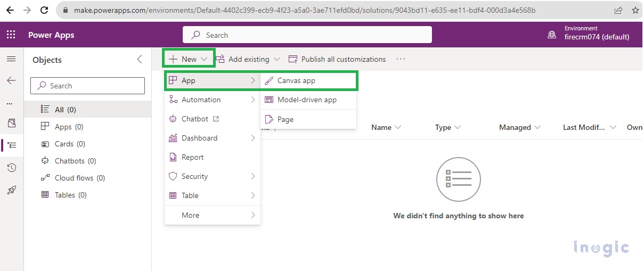Select All (0) in object tree
This screenshot has height=271, width=644.
(x=88, y=110)
